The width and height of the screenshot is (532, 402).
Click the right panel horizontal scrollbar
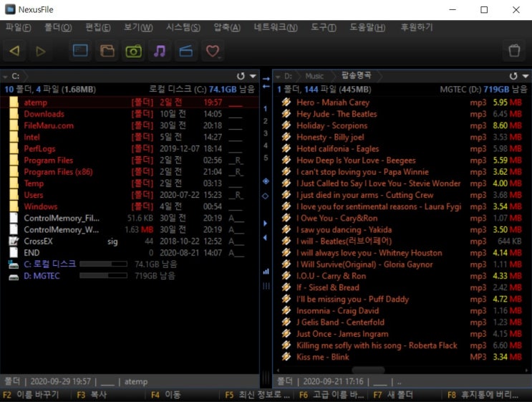[x=369, y=370]
